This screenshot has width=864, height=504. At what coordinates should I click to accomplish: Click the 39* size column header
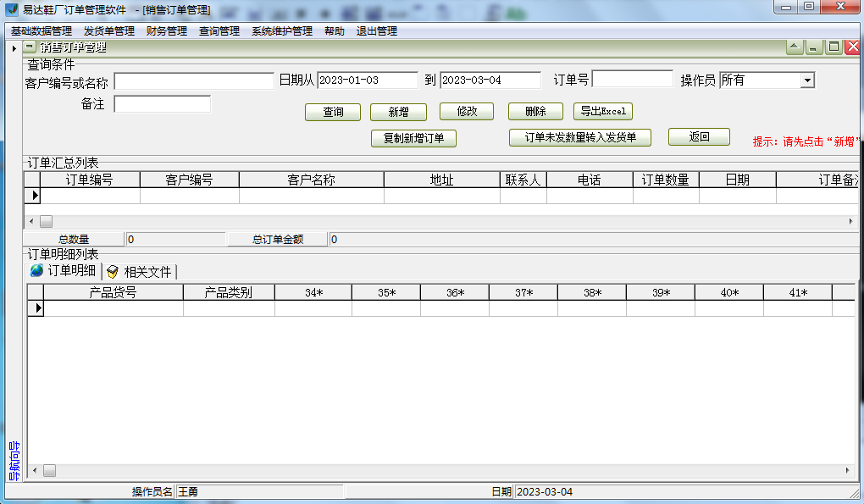(x=661, y=292)
